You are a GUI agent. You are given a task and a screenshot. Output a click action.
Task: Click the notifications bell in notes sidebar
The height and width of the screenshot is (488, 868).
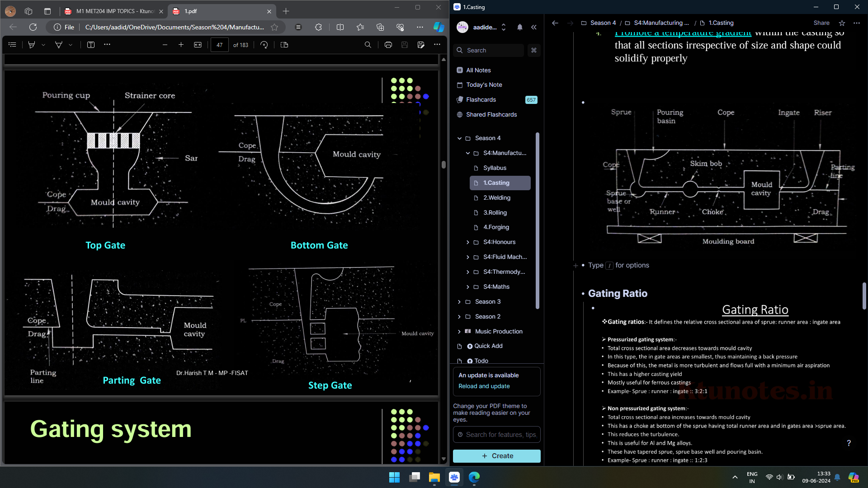(x=519, y=27)
